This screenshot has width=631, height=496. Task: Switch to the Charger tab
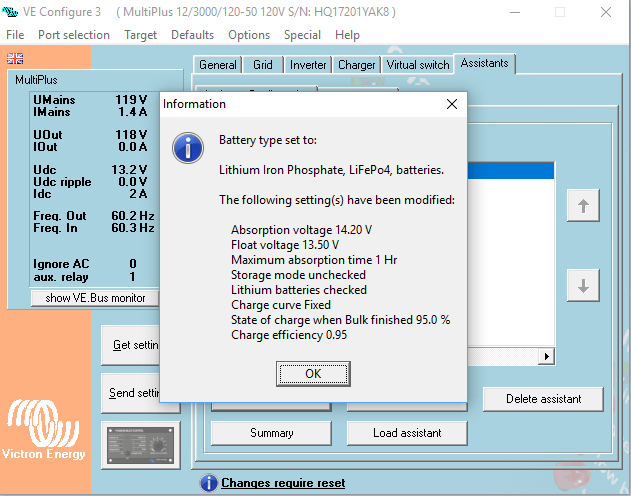tap(357, 65)
